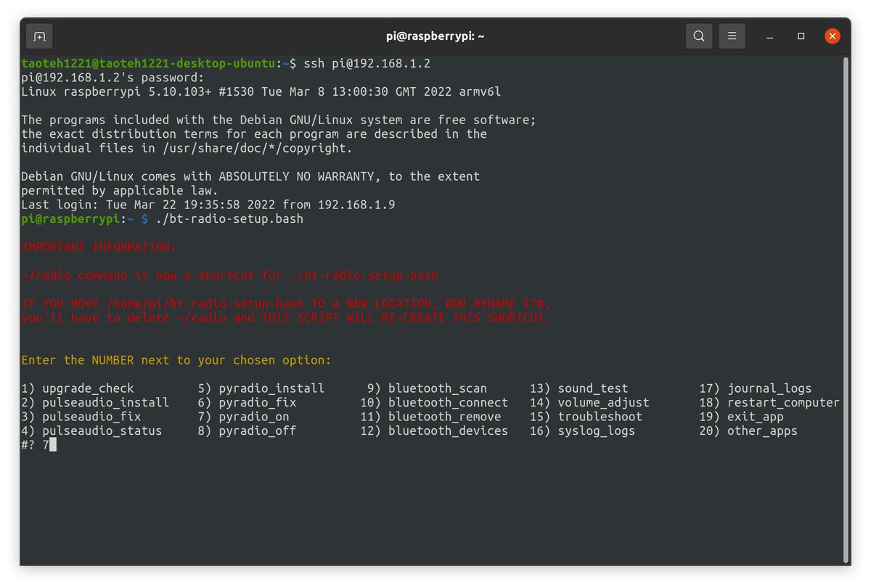This screenshot has width=871, height=588.
Task: Click 'Enter the NUMBER next to your chosen option:'
Action: 176,360
